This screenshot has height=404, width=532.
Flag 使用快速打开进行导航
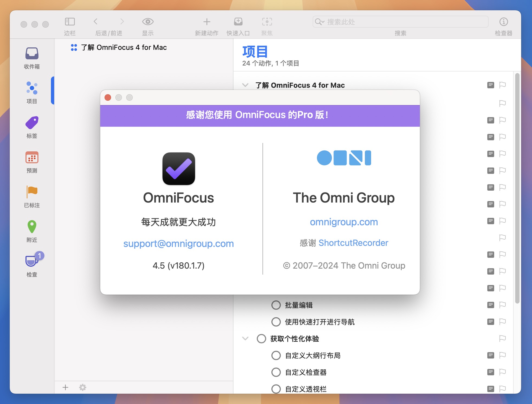502,322
